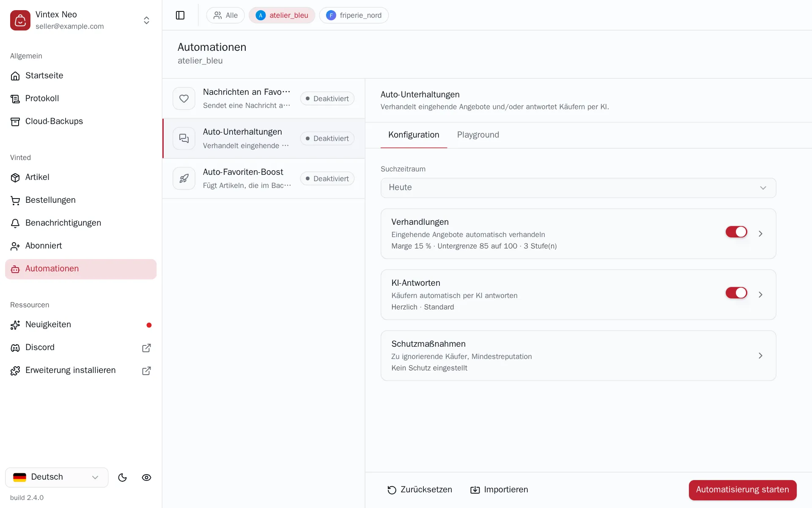Click the Verhandlungen card title
This screenshot has width=812, height=508.
tap(420, 222)
